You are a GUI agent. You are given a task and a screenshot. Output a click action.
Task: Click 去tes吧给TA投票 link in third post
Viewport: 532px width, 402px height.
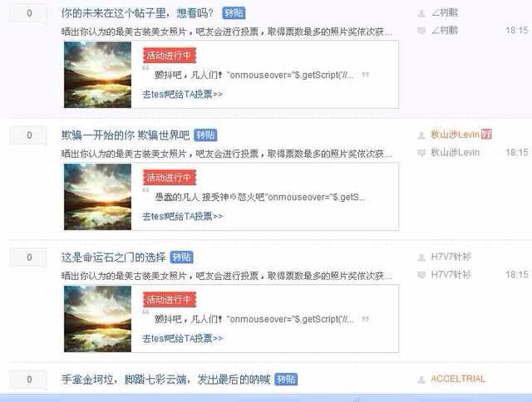coord(183,338)
